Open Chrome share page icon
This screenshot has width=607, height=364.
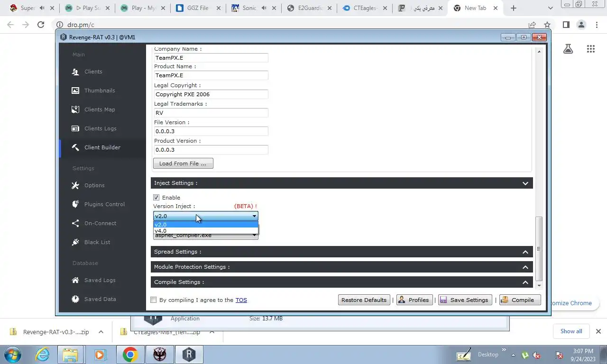532,25
